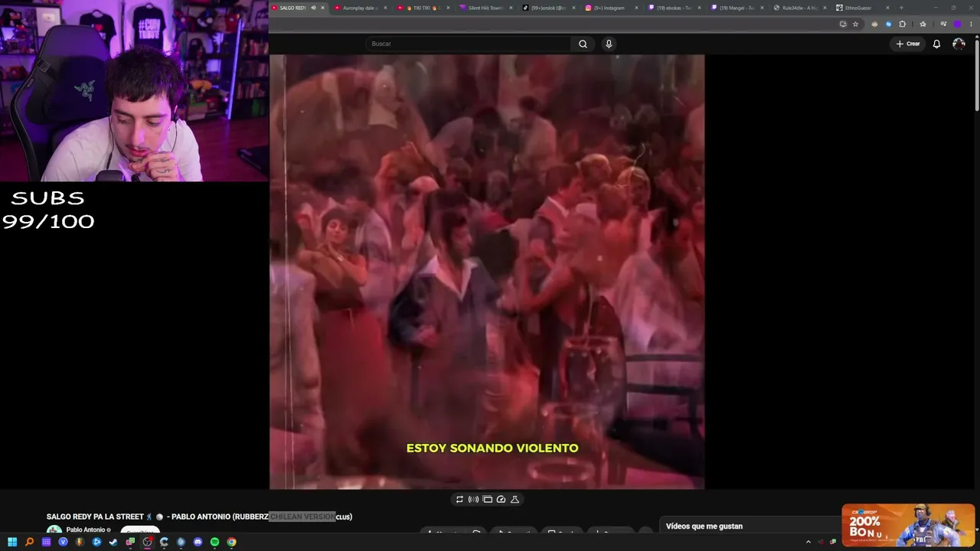The height and width of the screenshot is (551, 980).
Task: Open the Pablo Antonio channel name
Action: [86, 530]
